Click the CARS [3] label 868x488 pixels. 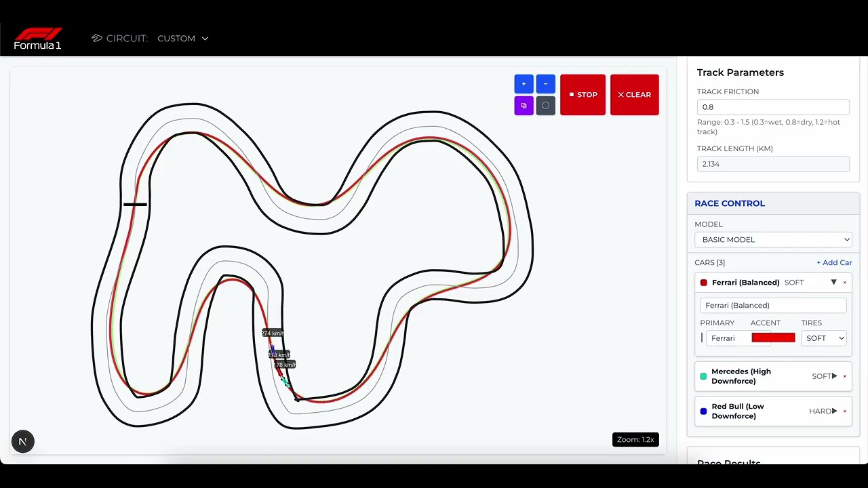coord(709,263)
